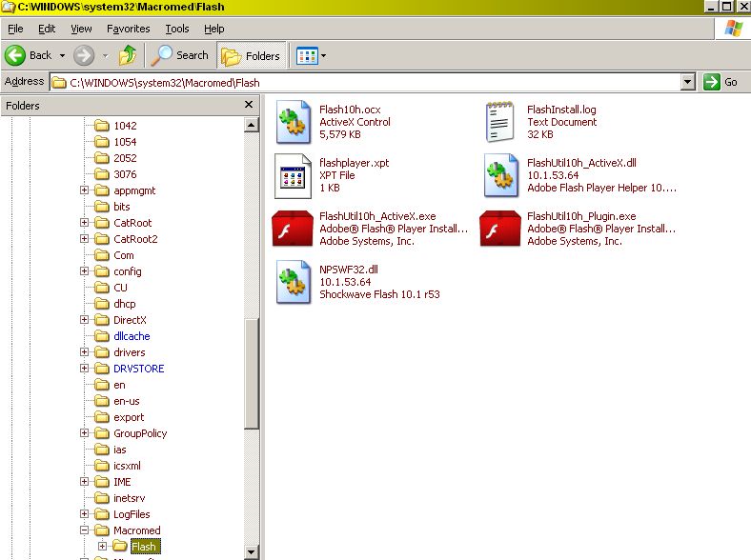Image resolution: width=751 pixels, height=560 pixels.
Task: Select the inetsrv folder icon
Action: pos(102,498)
